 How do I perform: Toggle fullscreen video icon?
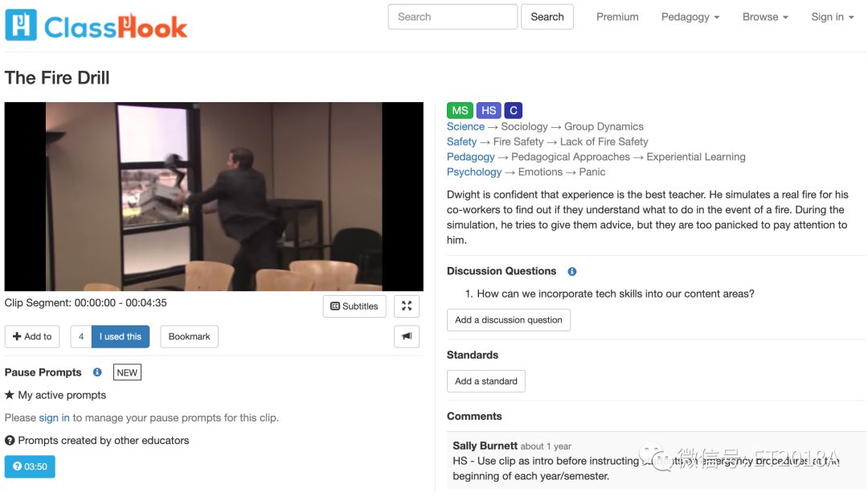[x=407, y=306]
